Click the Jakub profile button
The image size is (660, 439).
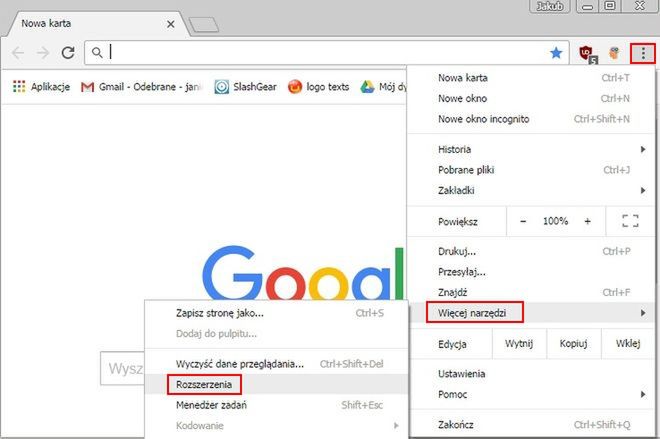point(549,6)
